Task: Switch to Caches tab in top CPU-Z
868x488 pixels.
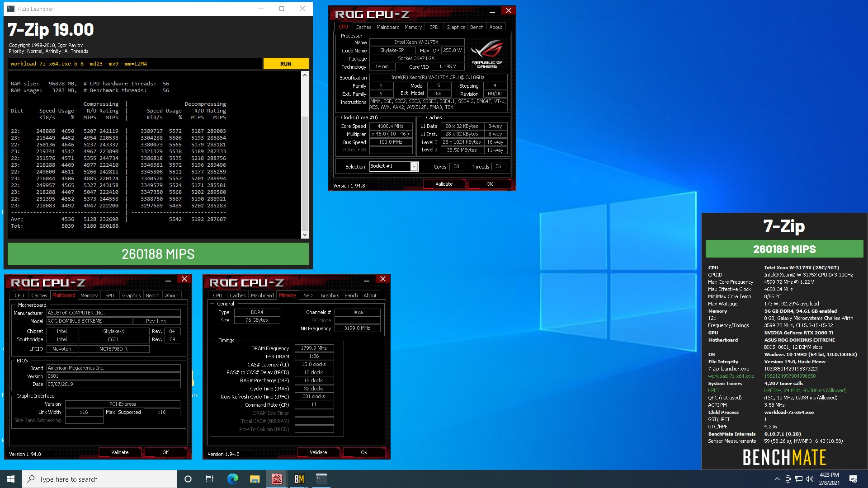Action: (x=363, y=27)
